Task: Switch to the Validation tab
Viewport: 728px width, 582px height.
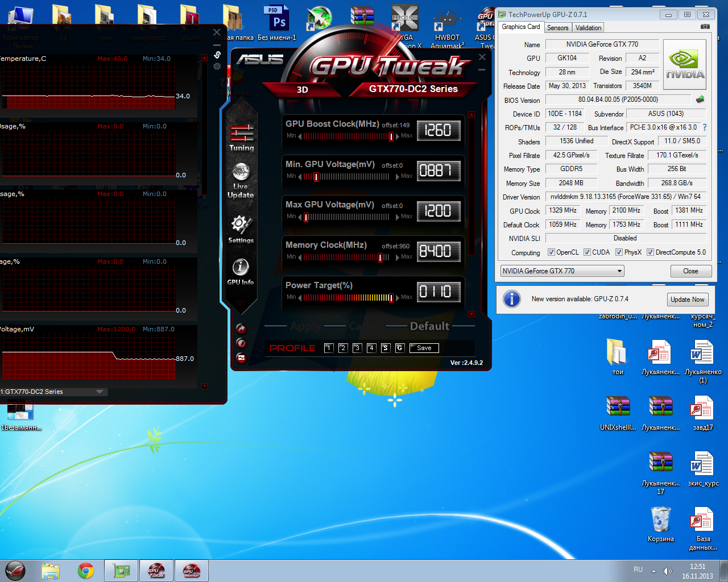Action: pos(588,27)
